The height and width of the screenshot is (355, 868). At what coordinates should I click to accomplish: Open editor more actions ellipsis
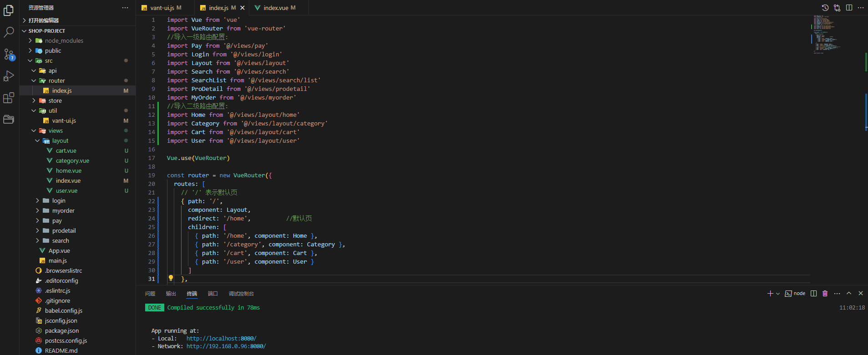861,8
